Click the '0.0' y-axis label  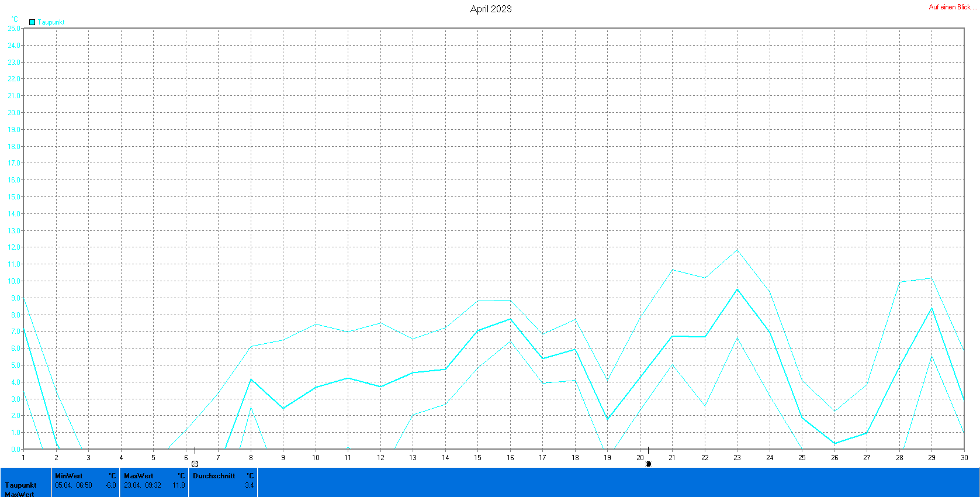[x=15, y=450]
